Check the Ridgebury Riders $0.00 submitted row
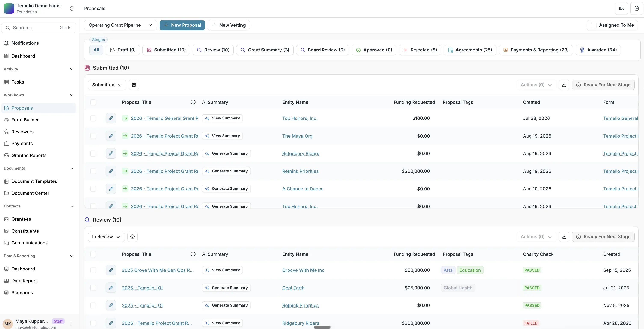The height and width of the screenshot is (329, 644). 93,153
